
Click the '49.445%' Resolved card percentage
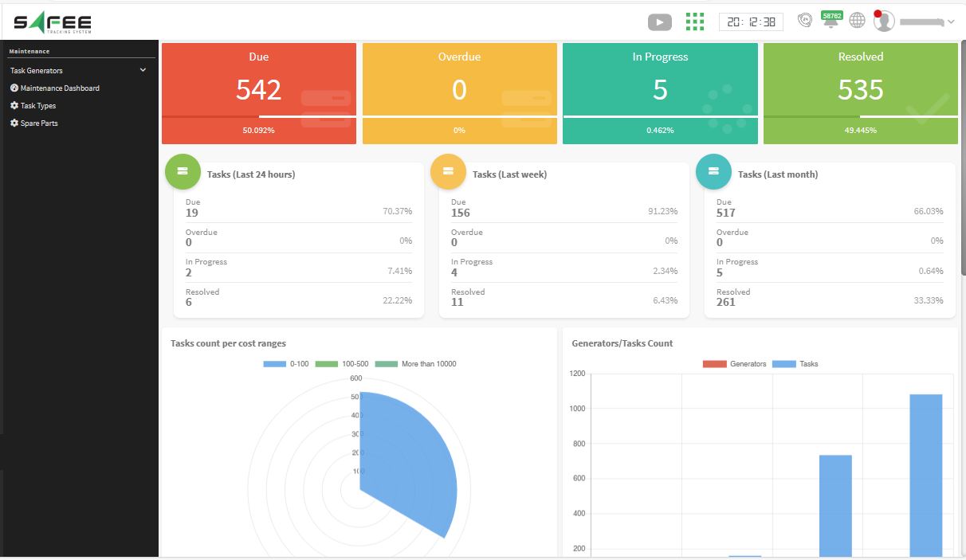[861, 130]
